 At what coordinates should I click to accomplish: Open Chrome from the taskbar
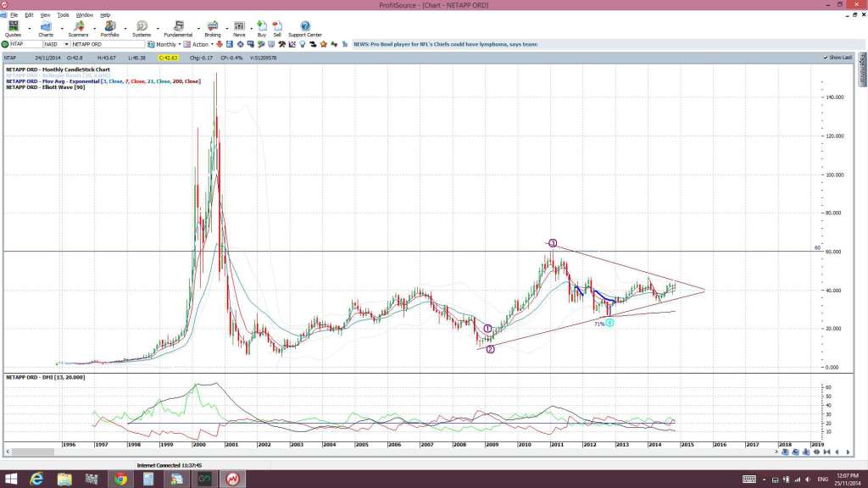click(120, 480)
